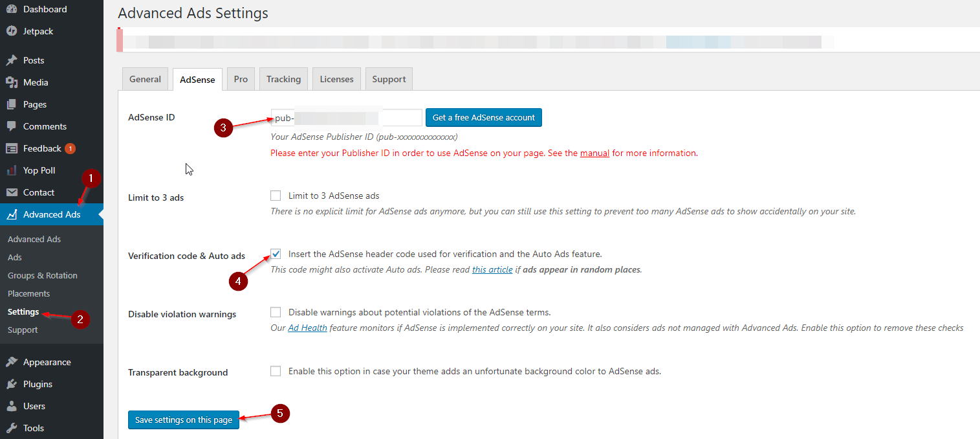Tick Disable warnings about potential violations checkbox

point(276,312)
